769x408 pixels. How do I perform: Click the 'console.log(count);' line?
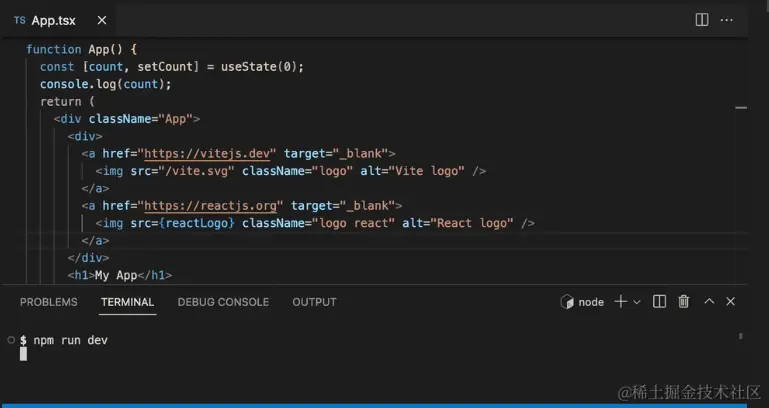tap(105, 84)
